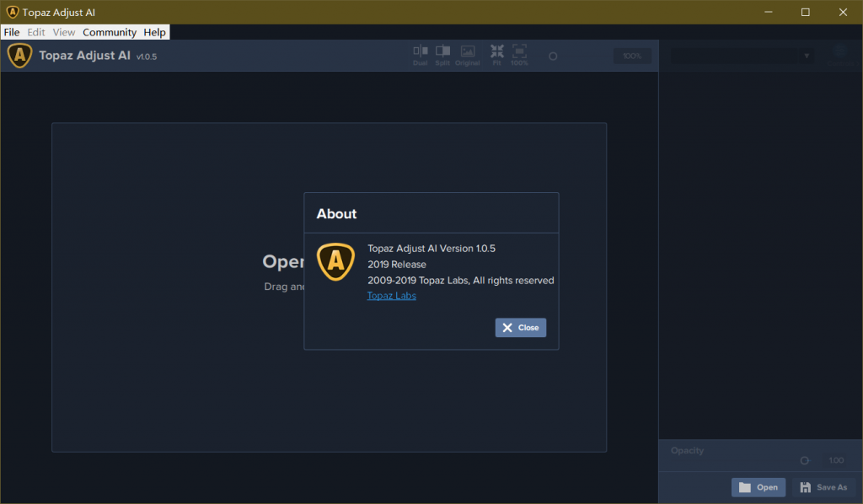The image size is (863, 504).
Task: Open the Help menu
Action: click(155, 32)
